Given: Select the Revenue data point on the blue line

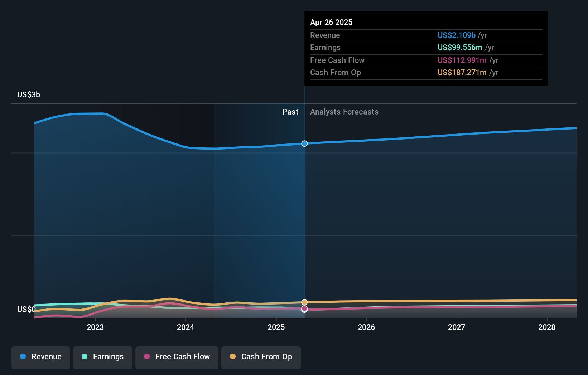Looking at the screenshot, I should click(x=304, y=143).
